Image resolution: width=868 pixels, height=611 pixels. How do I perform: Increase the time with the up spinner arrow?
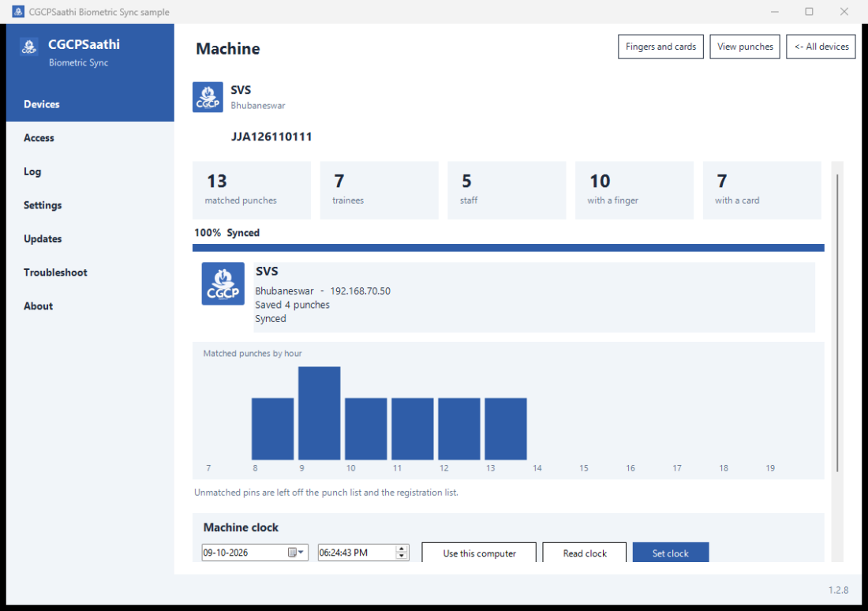tap(402, 549)
